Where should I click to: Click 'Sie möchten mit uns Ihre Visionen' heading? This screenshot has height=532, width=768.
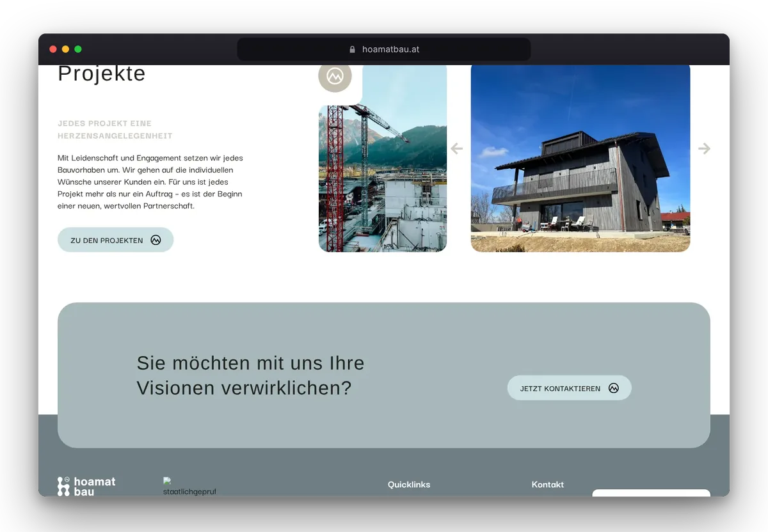click(x=250, y=375)
